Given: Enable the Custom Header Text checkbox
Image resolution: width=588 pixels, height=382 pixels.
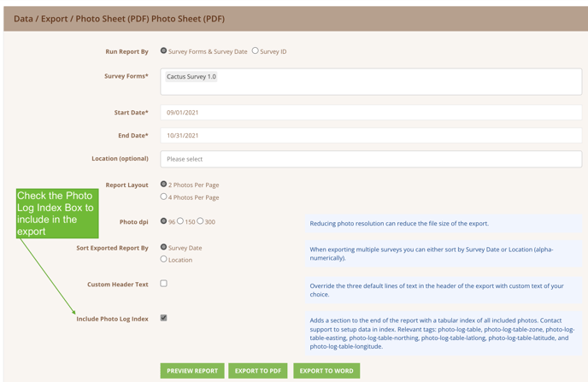Looking at the screenshot, I should pos(163,284).
